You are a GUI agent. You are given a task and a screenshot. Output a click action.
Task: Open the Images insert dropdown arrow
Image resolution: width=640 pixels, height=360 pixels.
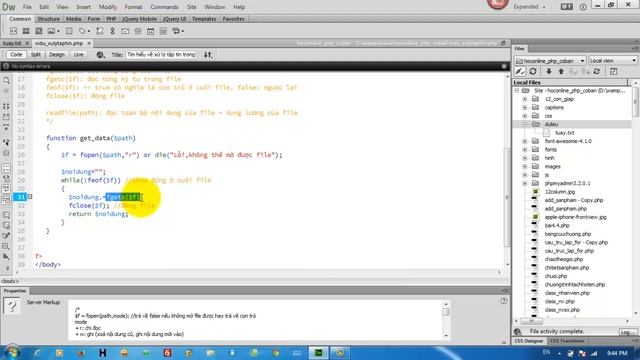pos(58,31)
